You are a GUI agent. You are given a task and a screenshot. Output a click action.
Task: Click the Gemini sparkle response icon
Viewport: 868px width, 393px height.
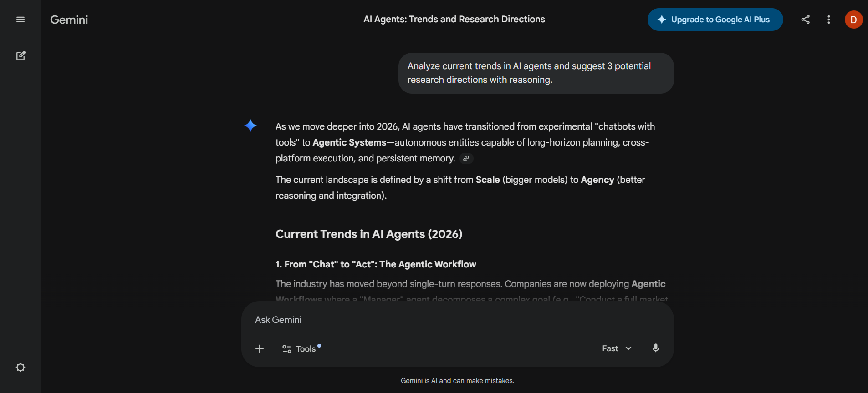click(251, 126)
